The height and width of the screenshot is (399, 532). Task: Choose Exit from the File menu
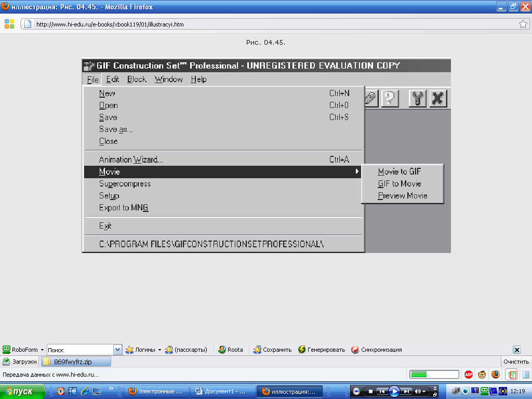pos(224,225)
